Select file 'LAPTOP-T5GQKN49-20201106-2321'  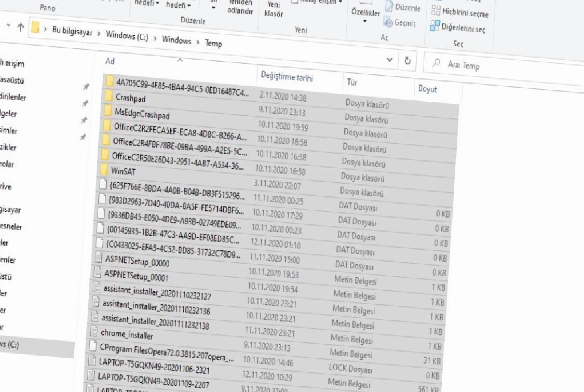point(154,366)
